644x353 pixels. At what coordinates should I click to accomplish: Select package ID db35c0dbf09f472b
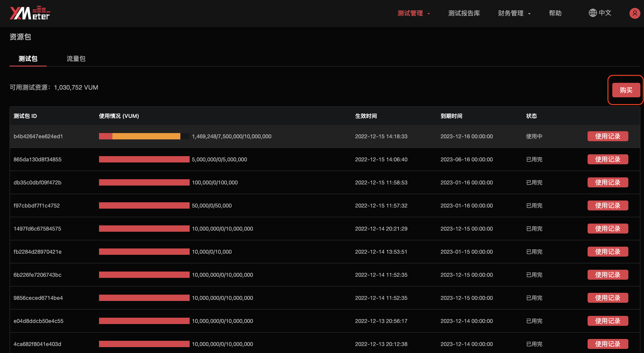[37, 182]
